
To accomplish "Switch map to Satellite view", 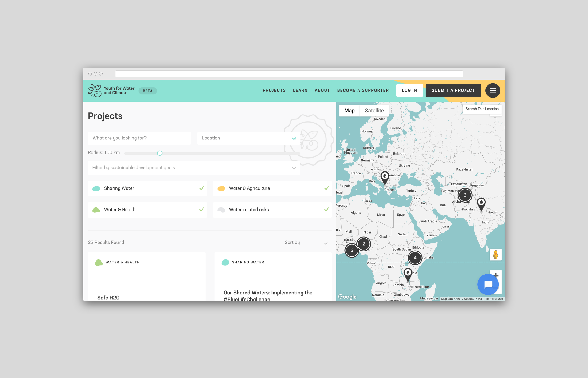I will tap(374, 111).
